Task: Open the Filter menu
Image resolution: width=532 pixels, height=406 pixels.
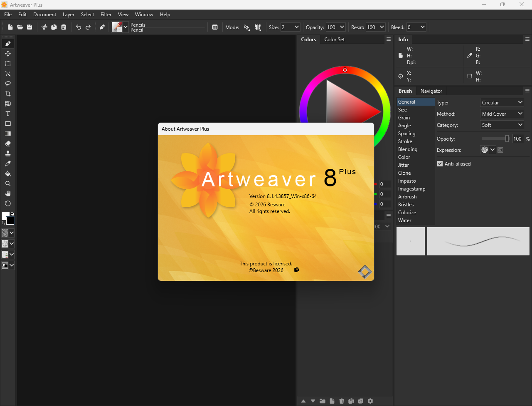Action: point(106,15)
